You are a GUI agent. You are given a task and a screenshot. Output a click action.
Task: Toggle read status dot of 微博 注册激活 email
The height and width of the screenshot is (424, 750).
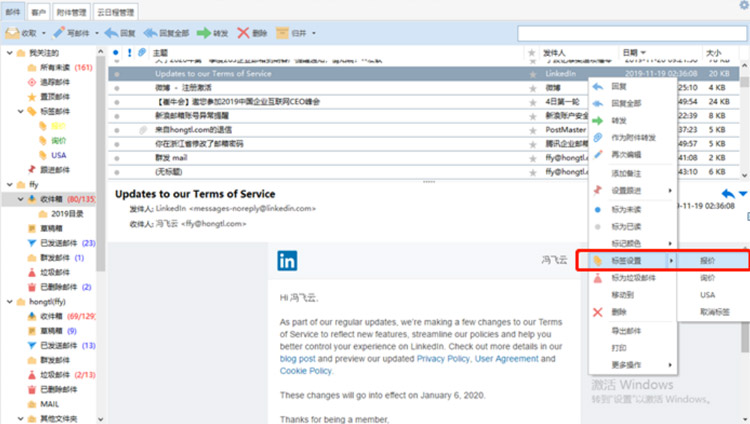pos(117,88)
